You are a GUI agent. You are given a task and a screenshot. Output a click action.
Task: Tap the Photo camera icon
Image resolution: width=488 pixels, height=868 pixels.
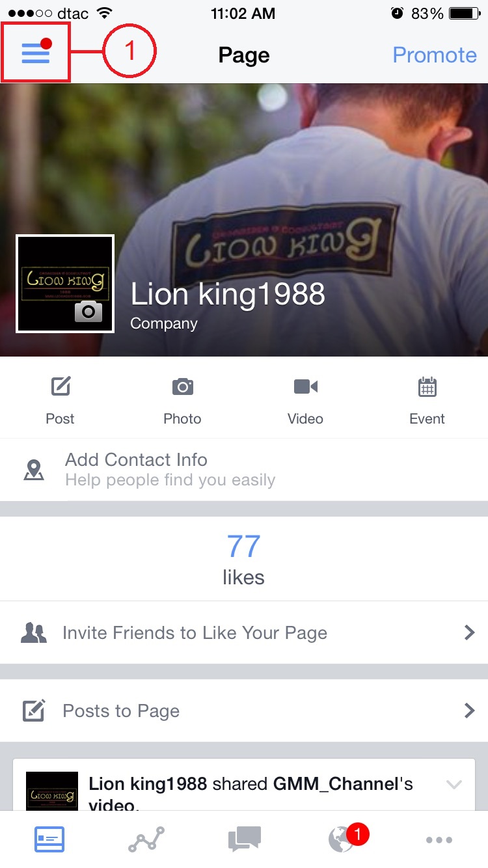[182, 387]
